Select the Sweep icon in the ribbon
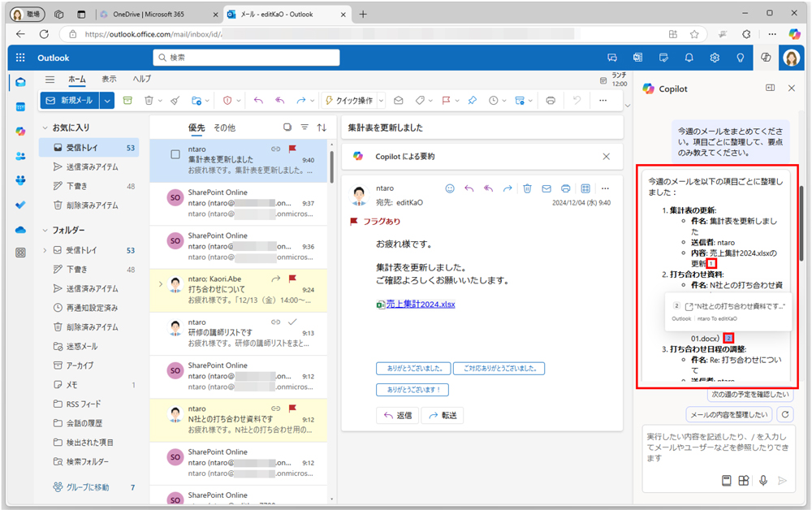The width and height of the screenshot is (812, 510). pyautogui.click(x=176, y=100)
